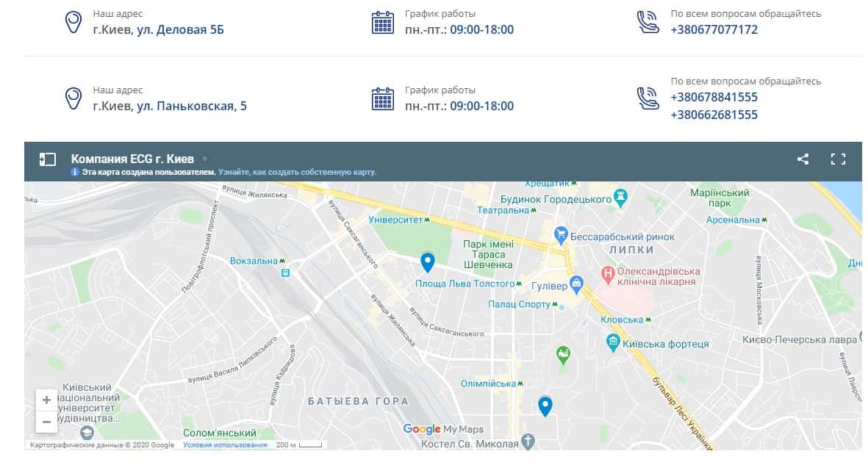Click the calendar icon in the first address row
868x476 pixels.
[382, 22]
